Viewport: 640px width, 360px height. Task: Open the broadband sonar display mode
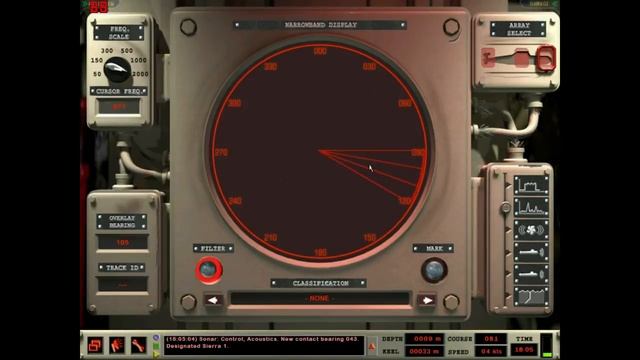tap(531, 185)
